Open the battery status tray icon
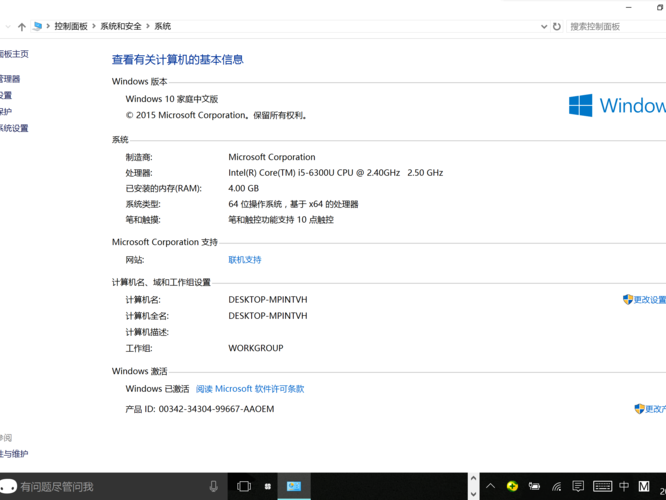This screenshot has height=500, width=666. coord(534,486)
